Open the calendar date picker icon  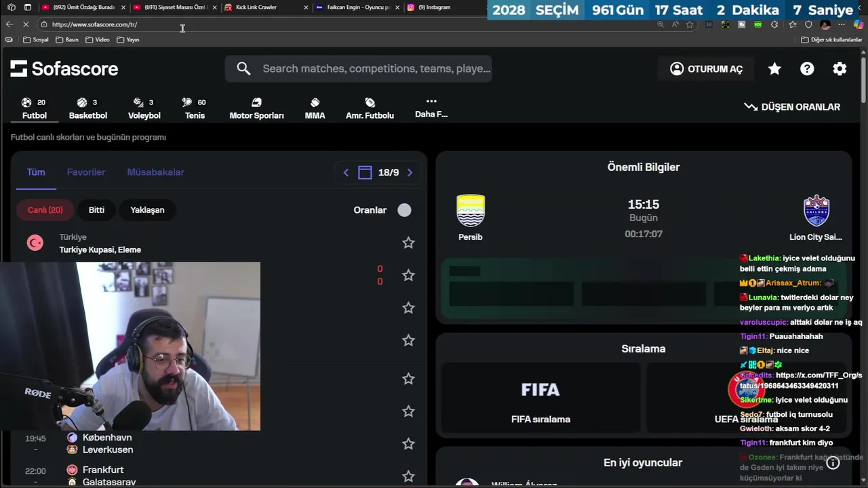click(x=365, y=173)
